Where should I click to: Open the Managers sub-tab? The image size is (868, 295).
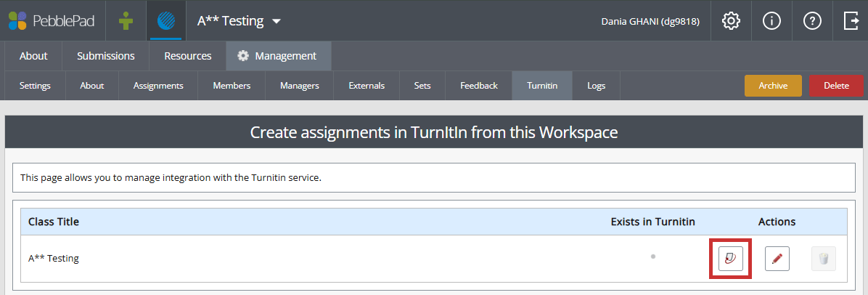pos(300,86)
